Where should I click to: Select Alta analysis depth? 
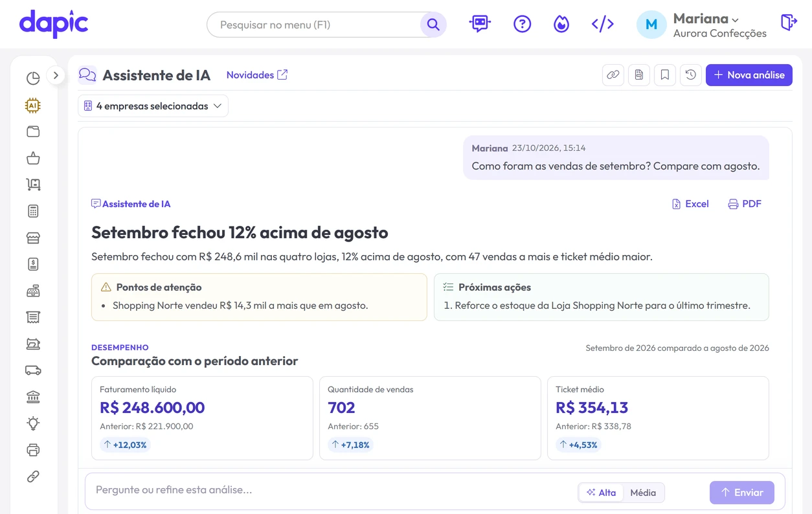click(602, 493)
